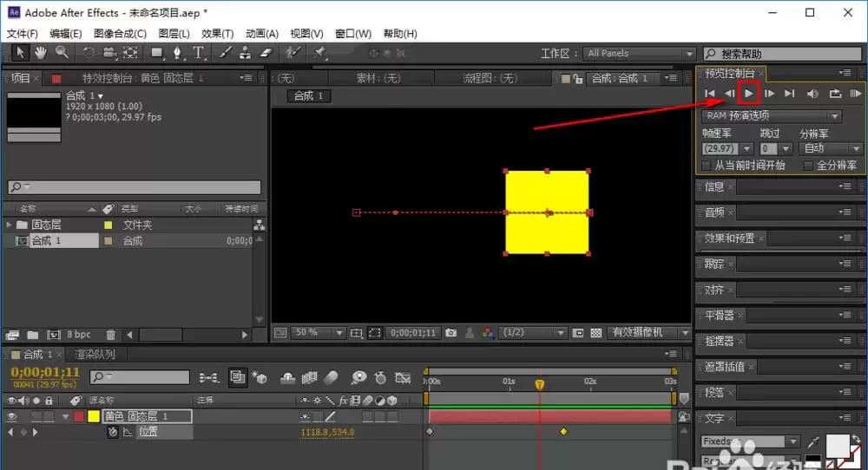
Task: Click interpret footage icon in Project panel
Action: 12,335
